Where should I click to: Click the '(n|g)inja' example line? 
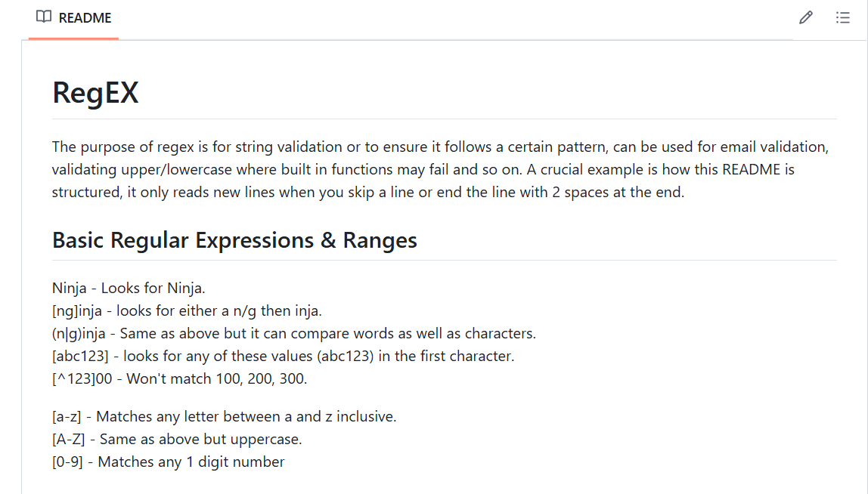click(x=293, y=333)
